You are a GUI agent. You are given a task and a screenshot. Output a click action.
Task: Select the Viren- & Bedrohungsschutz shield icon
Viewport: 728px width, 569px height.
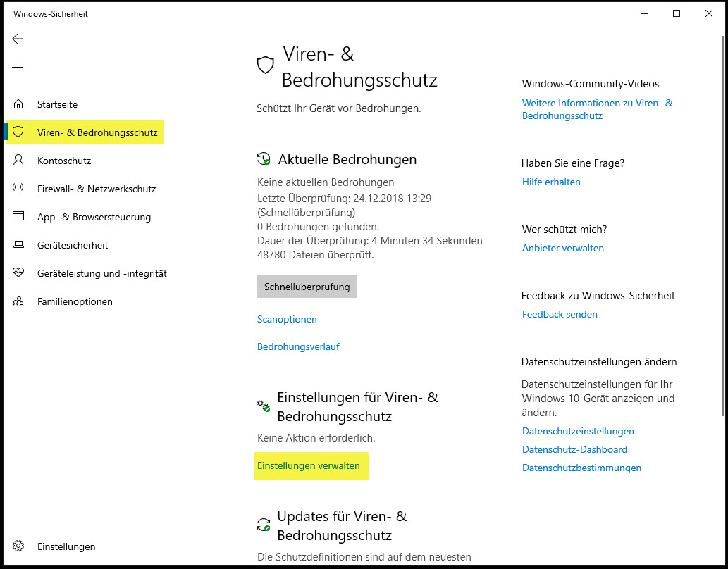point(18,132)
